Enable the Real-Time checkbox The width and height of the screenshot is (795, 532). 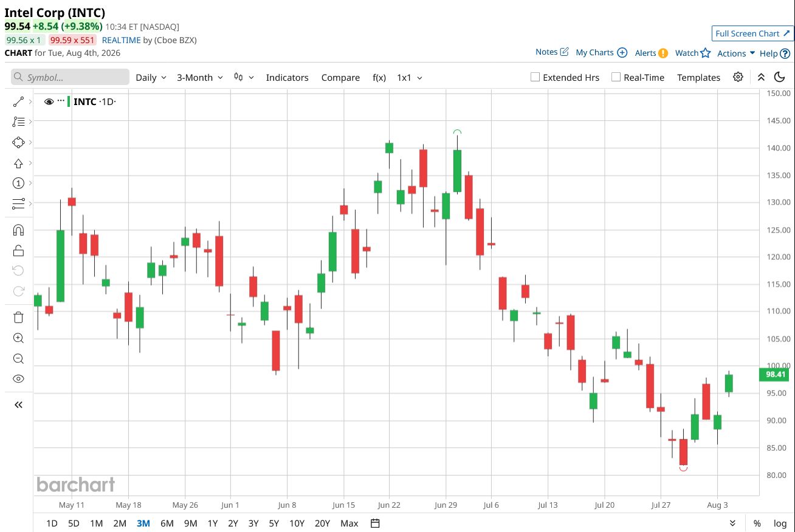point(616,77)
